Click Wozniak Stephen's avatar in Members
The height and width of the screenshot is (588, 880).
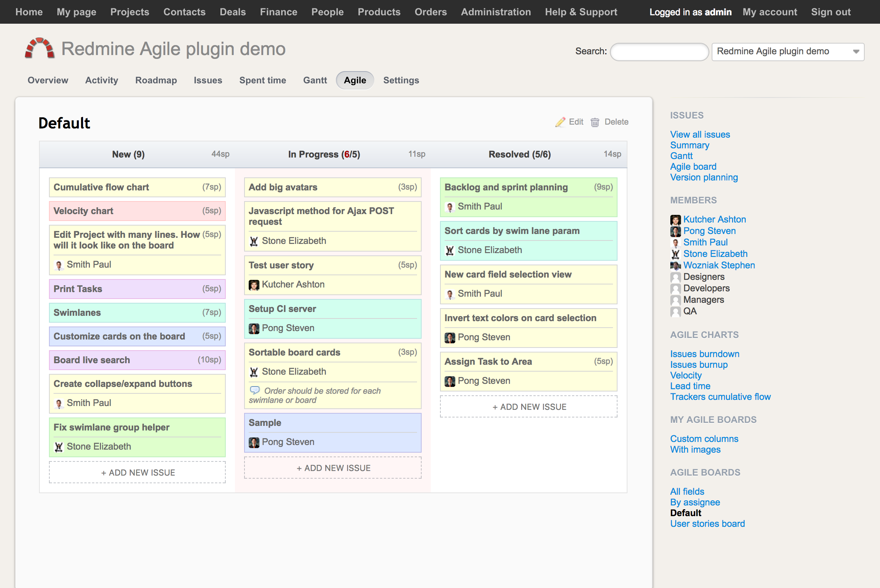(x=675, y=266)
